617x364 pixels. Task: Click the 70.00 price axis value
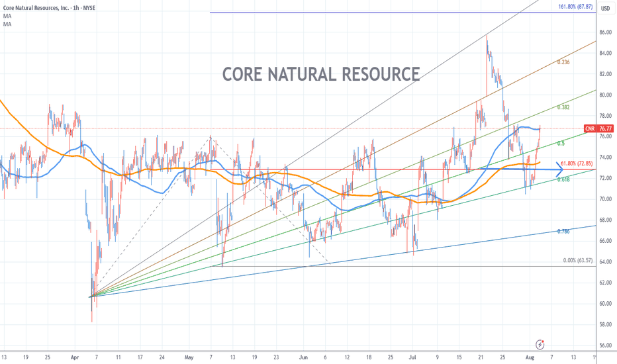pos(605,199)
